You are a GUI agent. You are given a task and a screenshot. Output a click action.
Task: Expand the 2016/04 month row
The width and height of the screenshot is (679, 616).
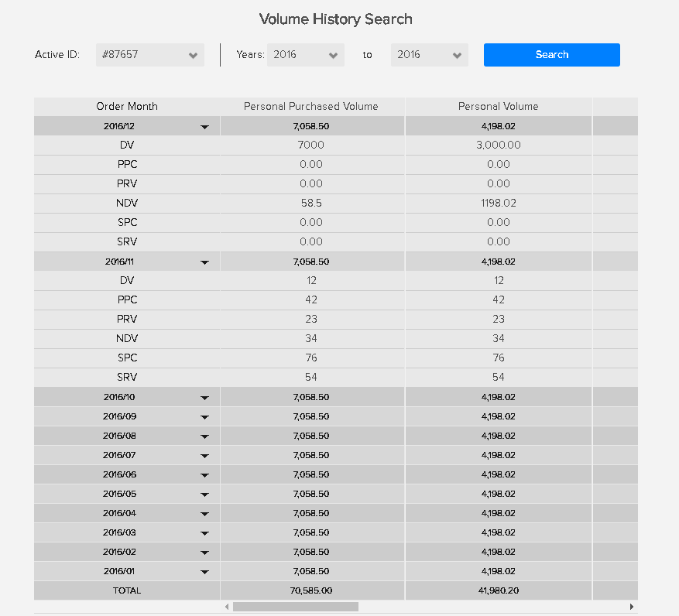[204, 514]
